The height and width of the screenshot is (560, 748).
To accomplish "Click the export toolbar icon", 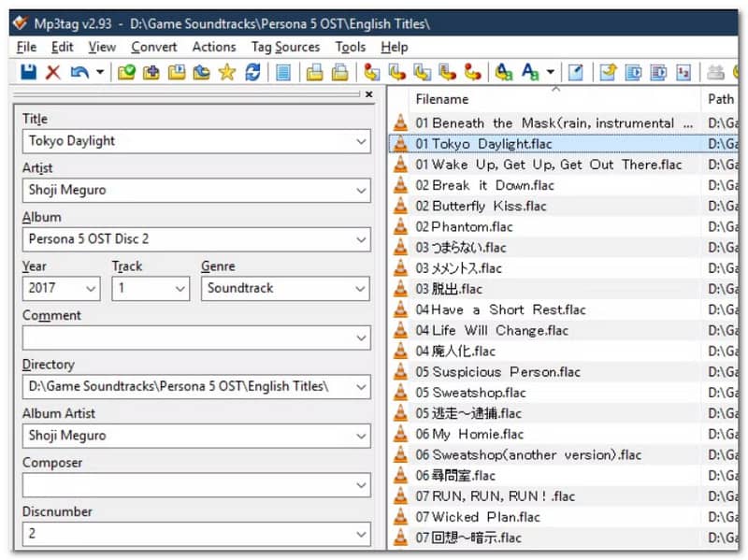I will 608,72.
